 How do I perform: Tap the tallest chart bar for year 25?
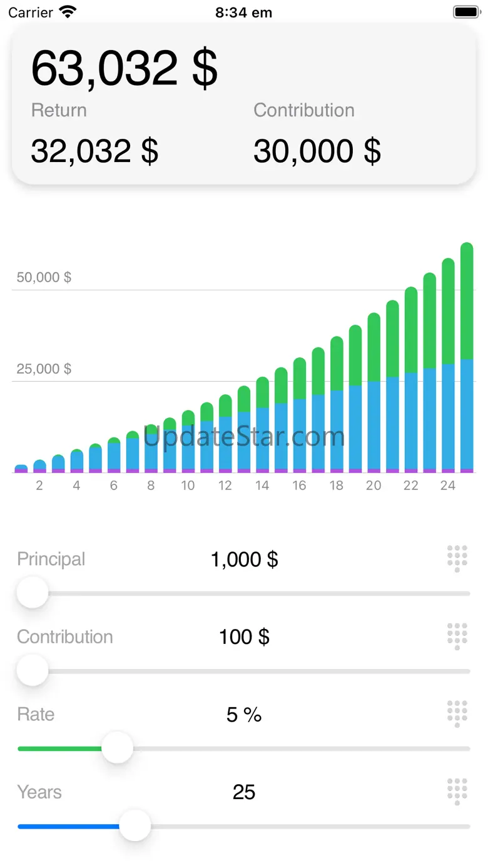tap(467, 357)
